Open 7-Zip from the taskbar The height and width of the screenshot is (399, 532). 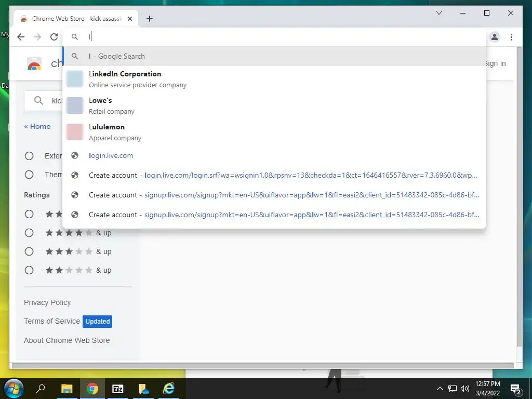pos(118,389)
